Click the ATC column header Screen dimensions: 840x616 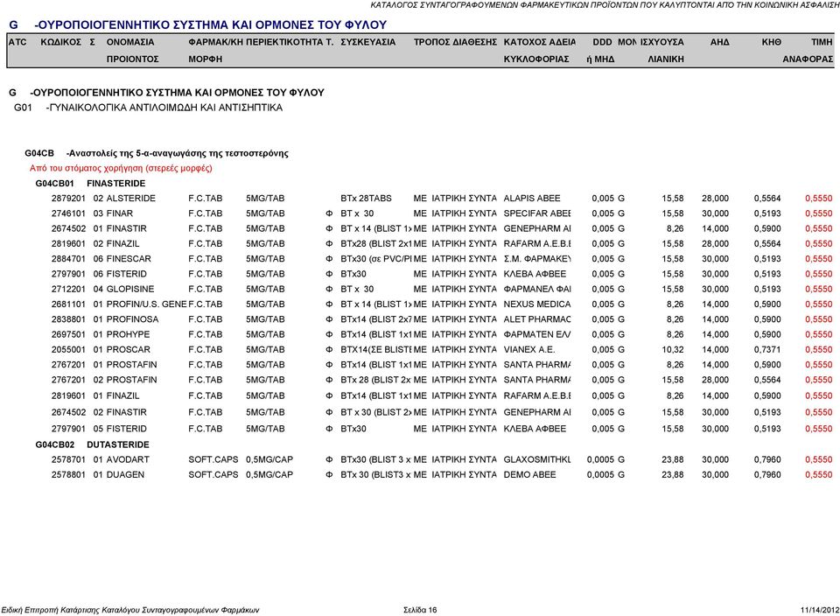click(17, 42)
